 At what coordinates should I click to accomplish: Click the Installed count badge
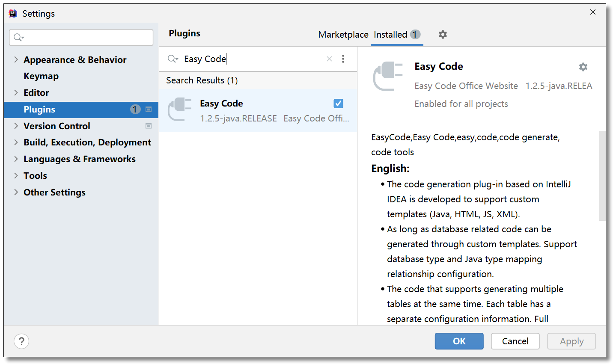(415, 34)
